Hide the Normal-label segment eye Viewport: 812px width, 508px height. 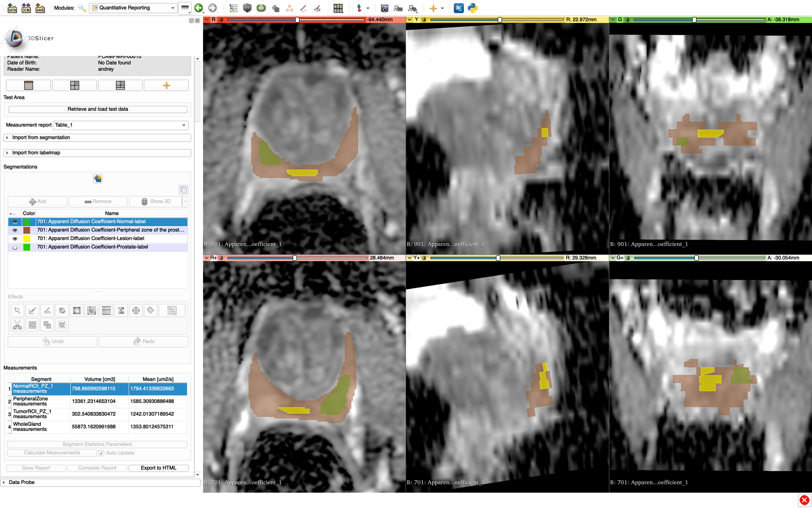15,222
